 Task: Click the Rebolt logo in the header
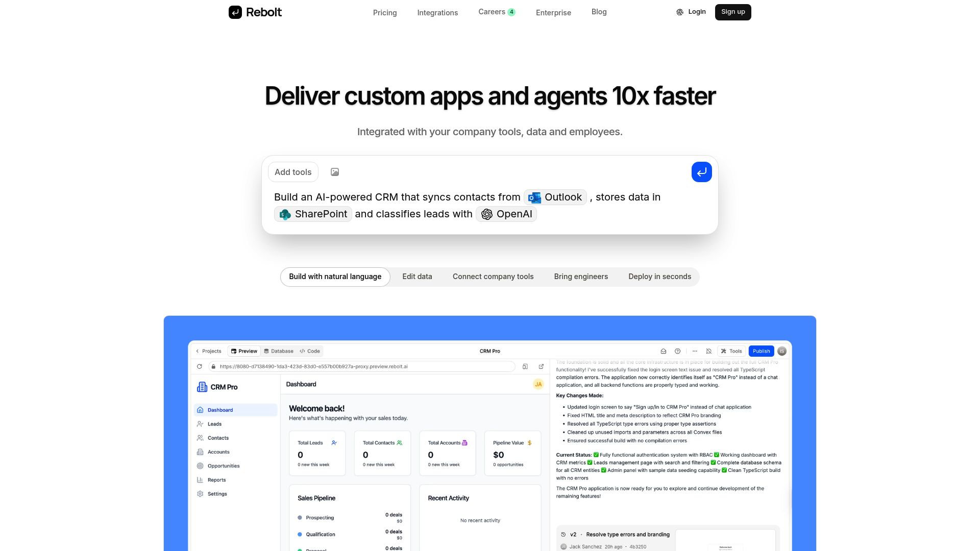point(255,12)
